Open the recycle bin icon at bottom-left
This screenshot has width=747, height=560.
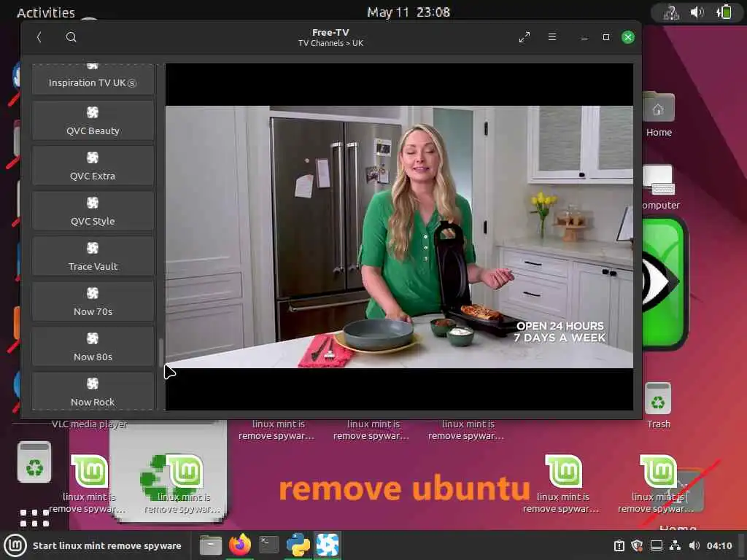[34, 462]
